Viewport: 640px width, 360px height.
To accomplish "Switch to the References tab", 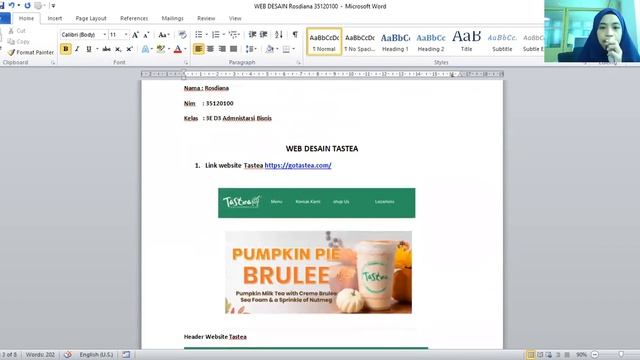I will point(134,18).
